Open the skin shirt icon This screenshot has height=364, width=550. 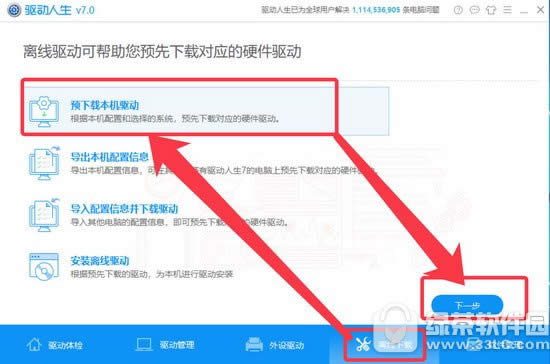tap(491, 10)
